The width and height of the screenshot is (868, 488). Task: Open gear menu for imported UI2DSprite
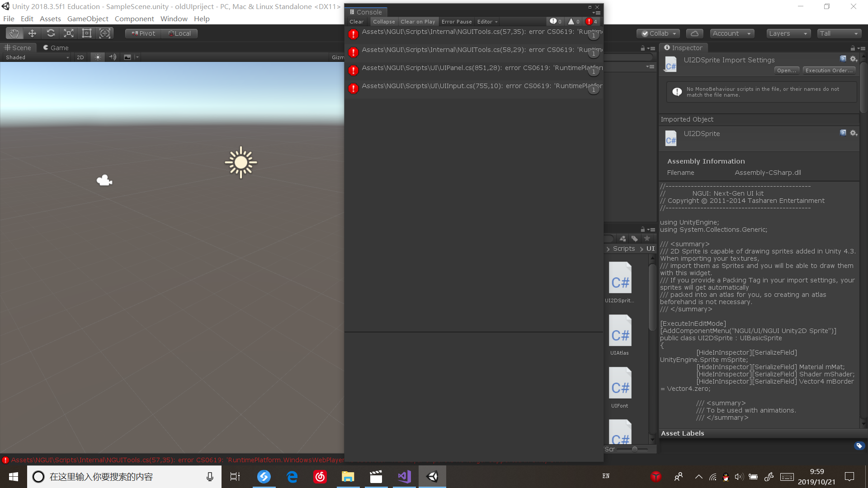pos(854,133)
